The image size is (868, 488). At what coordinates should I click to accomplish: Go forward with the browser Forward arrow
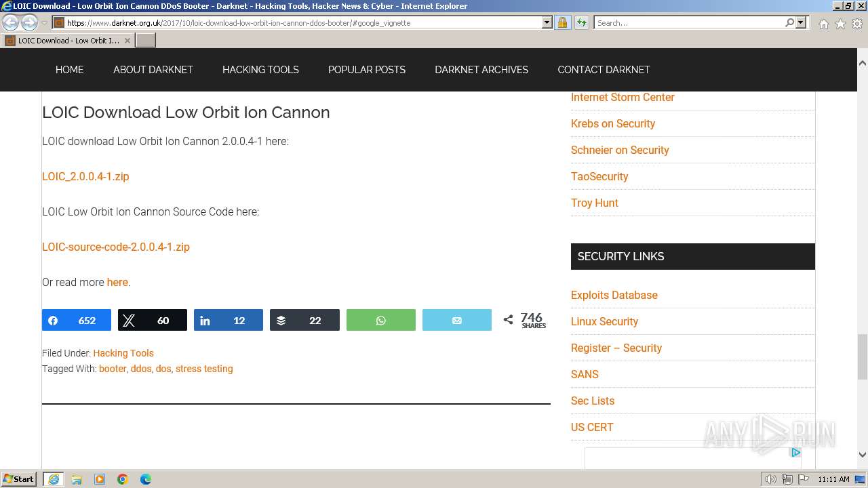click(x=29, y=22)
